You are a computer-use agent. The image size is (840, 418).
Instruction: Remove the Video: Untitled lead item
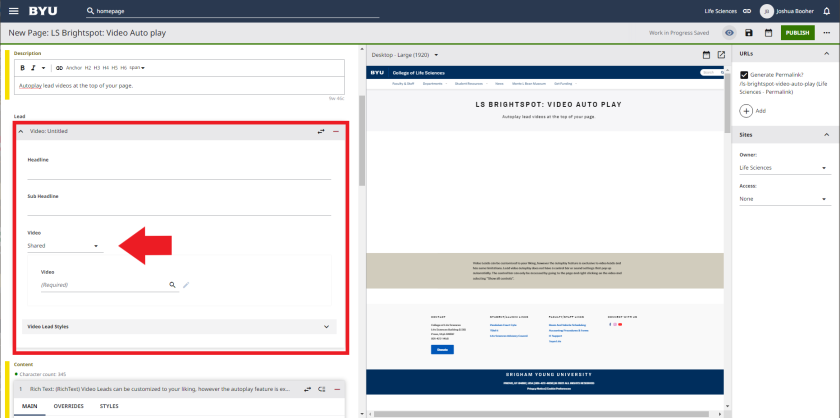pos(336,131)
